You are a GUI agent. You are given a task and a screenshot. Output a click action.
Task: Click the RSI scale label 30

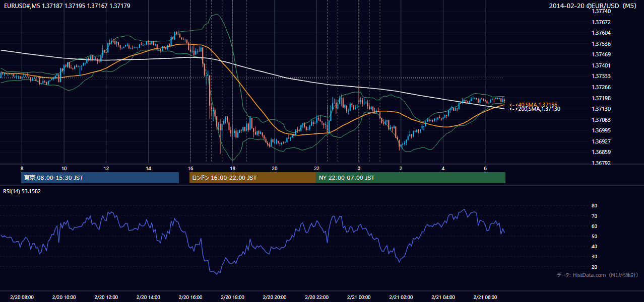click(x=595, y=257)
